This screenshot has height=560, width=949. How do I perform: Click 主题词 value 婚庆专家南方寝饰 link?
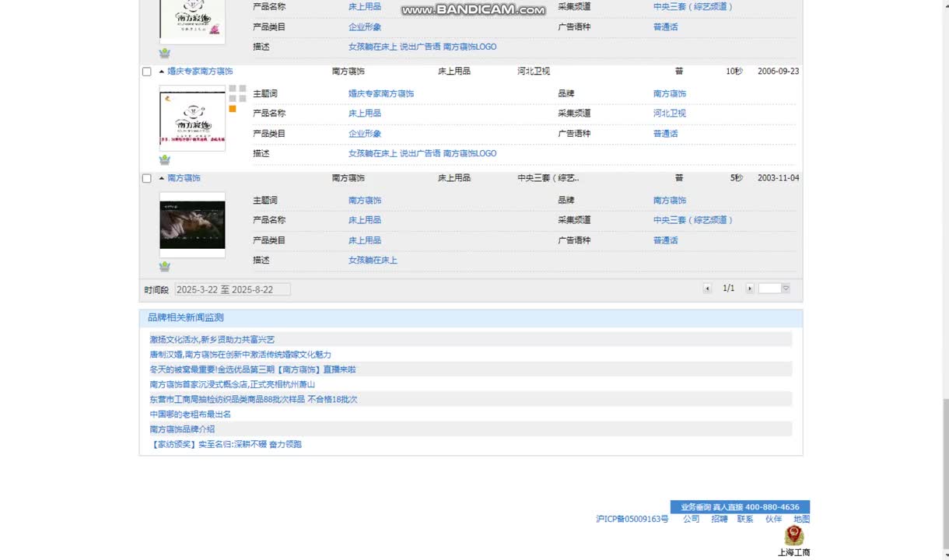[381, 94]
